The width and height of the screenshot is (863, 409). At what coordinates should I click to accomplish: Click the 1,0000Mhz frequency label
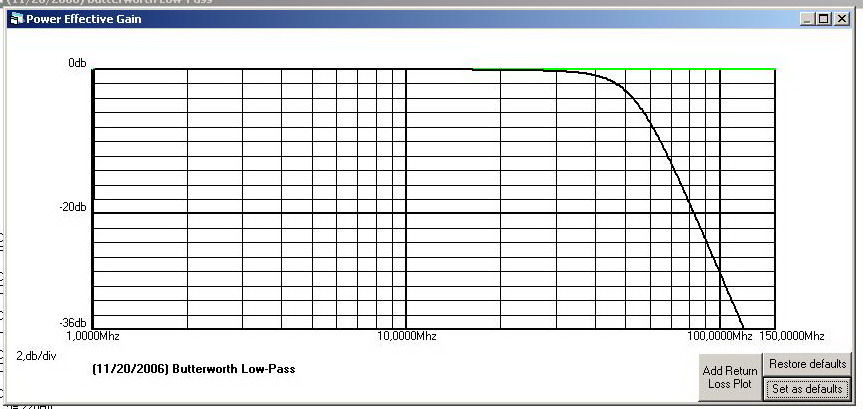point(93,336)
